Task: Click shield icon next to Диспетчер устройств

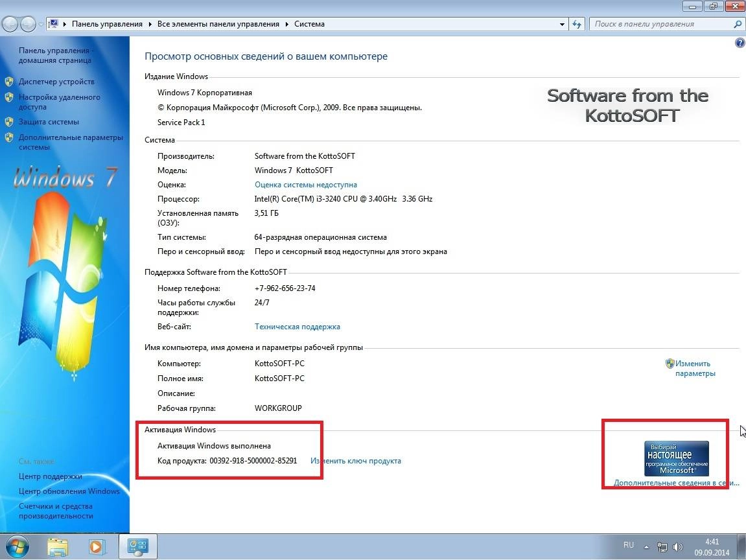Action: pos(9,82)
